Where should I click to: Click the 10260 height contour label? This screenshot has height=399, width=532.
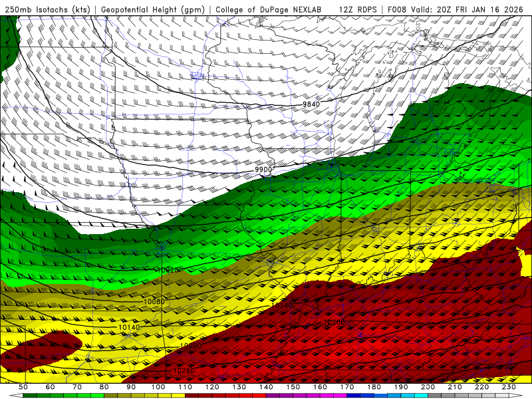point(184,370)
